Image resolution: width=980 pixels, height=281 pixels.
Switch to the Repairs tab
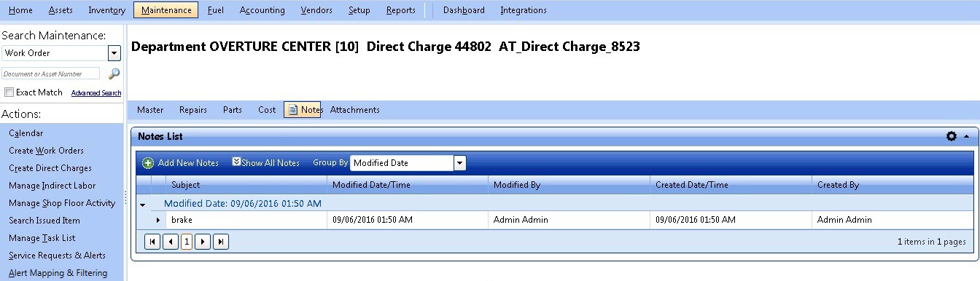pyautogui.click(x=193, y=110)
